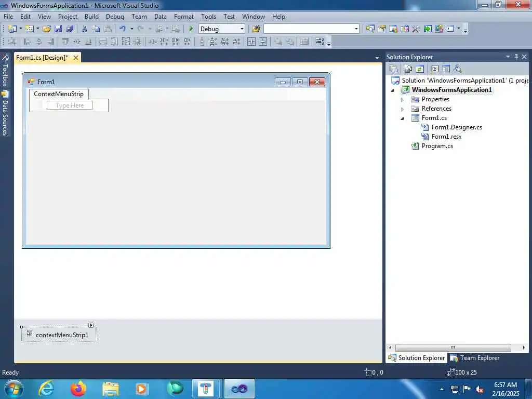Click the New Project toolbar icon

click(12, 29)
